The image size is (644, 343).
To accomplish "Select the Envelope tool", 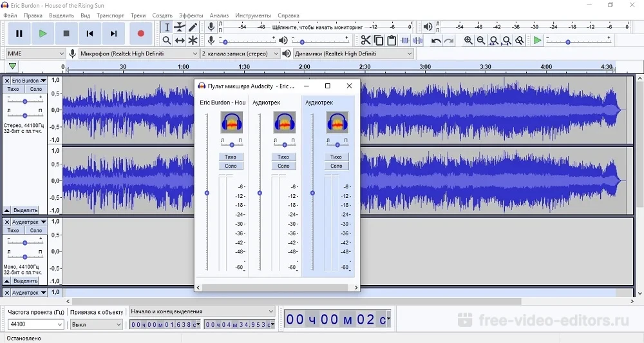I will tap(180, 27).
